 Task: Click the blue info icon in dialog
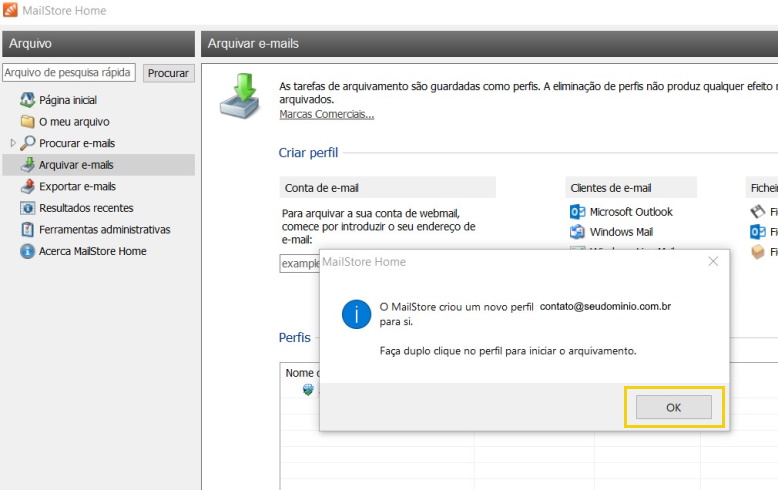356,314
